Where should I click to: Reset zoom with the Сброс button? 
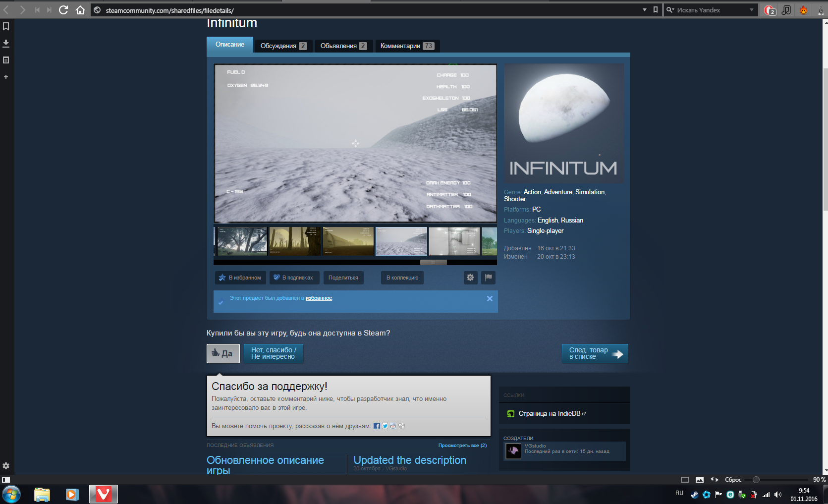[733, 480]
